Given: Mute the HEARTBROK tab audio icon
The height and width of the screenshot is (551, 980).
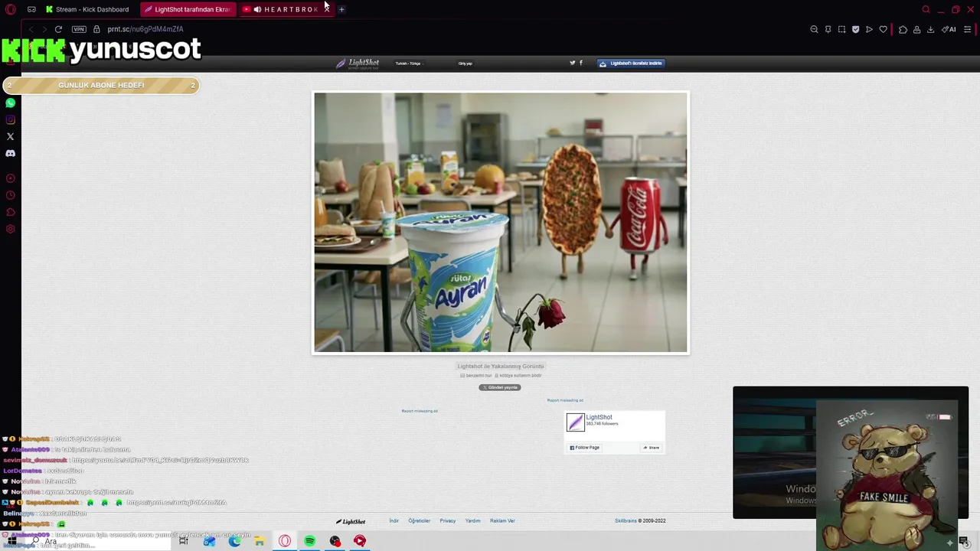Looking at the screenshot, I should tap(257, 9).
